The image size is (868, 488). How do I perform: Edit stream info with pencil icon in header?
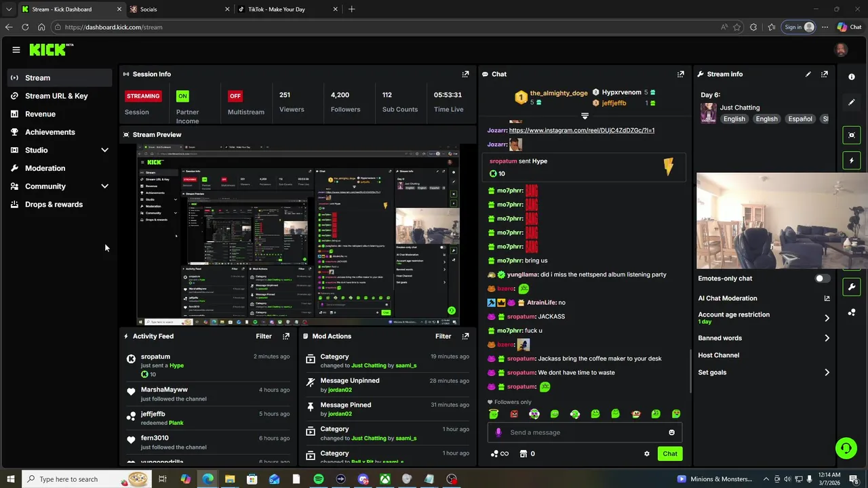click(808, 74)
